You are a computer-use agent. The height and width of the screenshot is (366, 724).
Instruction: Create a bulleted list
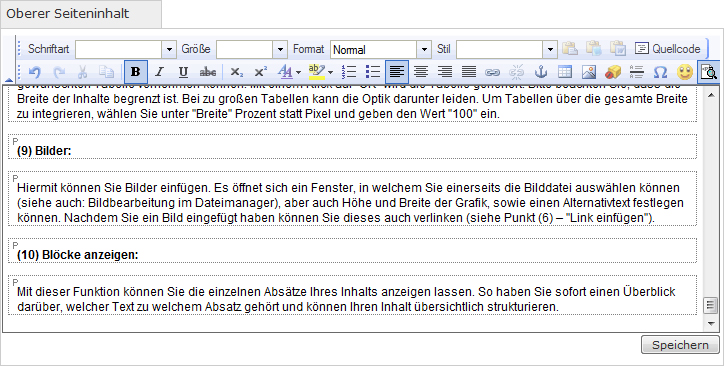point(373,72)
